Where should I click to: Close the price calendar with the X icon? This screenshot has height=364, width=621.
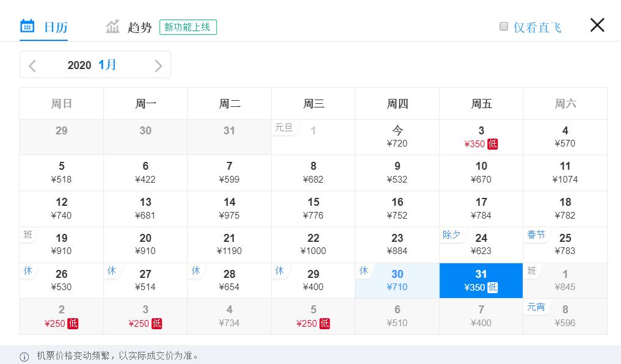point(597,25)
